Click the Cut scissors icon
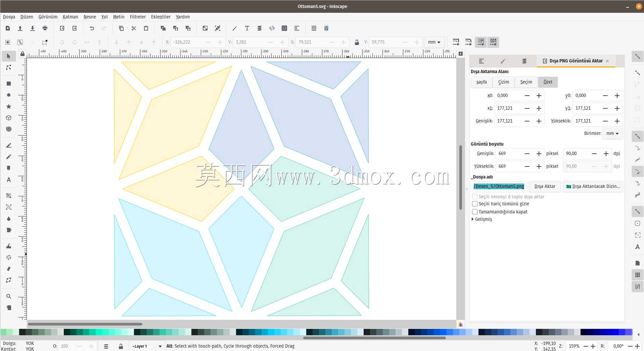This screenshot has height=351, width=644. [x=134, y=28]
